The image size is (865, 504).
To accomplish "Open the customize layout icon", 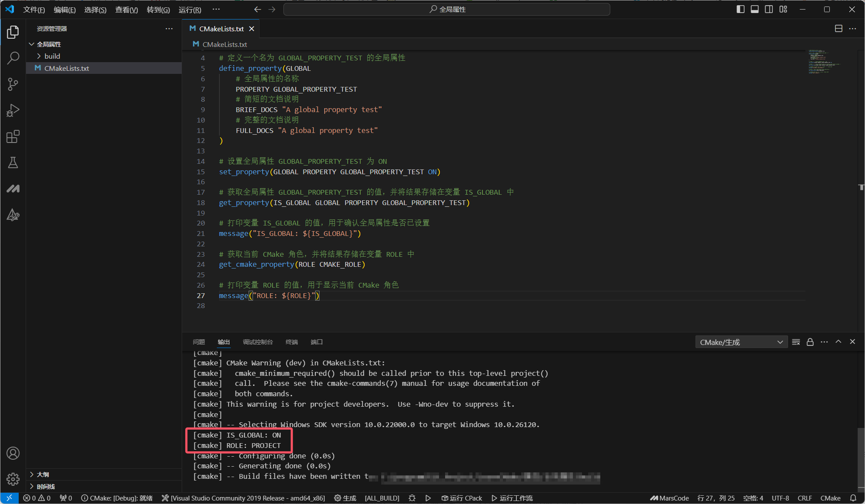I will click(x=783, y=9).
